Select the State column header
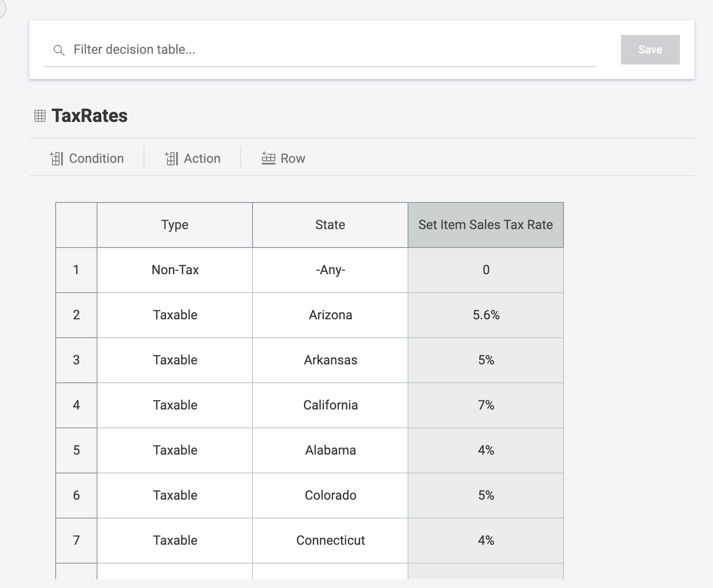 pos(330,225)
